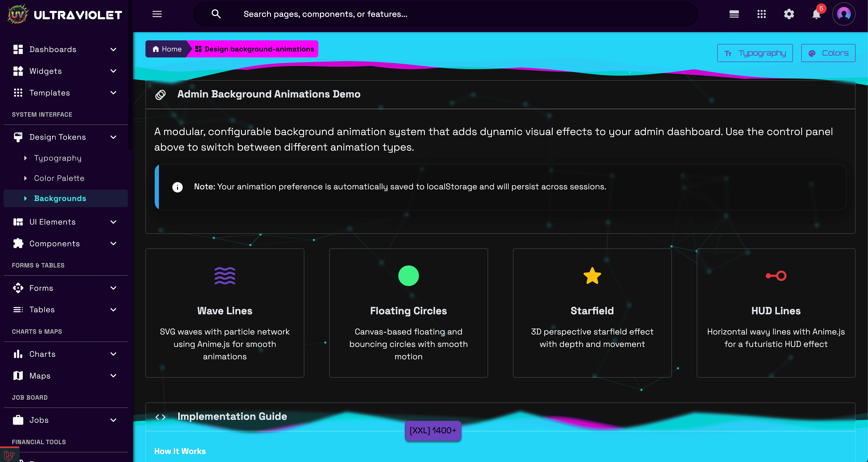Screen dimensions: 868x462
Task: Click the Wave Lines icon card
Action: tap(225, 276)
